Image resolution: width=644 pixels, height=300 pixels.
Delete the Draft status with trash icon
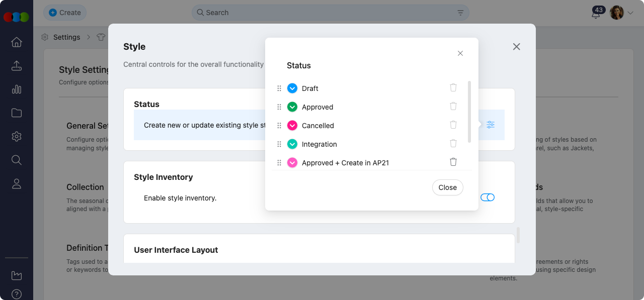pos(453,88)
